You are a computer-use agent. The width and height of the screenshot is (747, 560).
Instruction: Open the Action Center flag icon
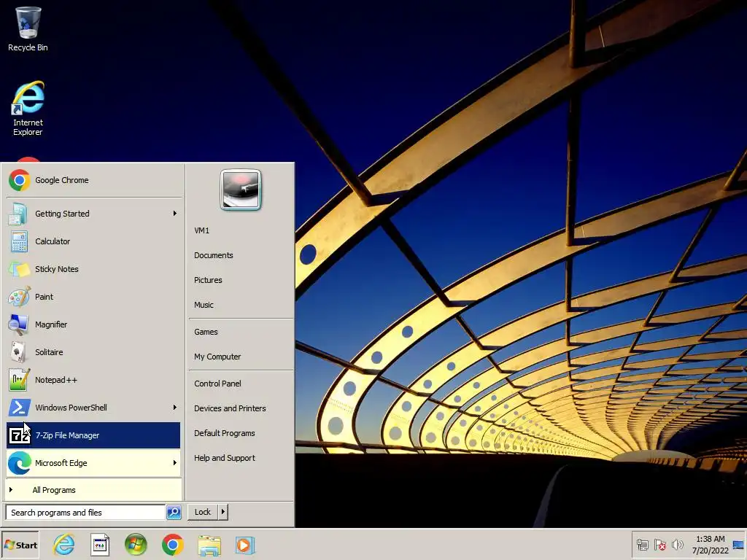coord(659,545)
